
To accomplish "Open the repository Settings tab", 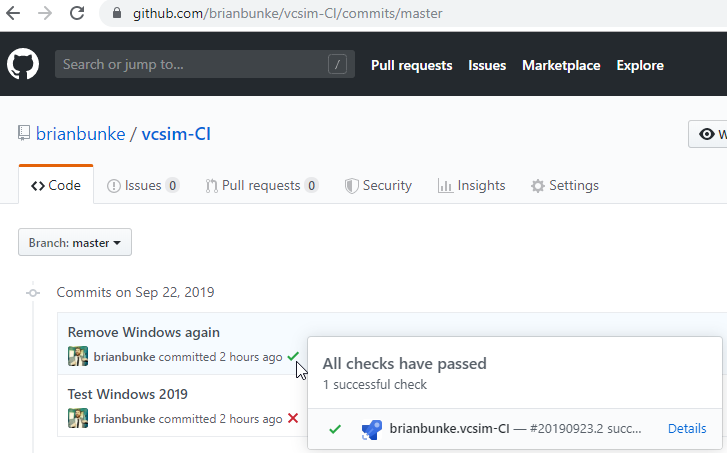I will click(565, 185).
